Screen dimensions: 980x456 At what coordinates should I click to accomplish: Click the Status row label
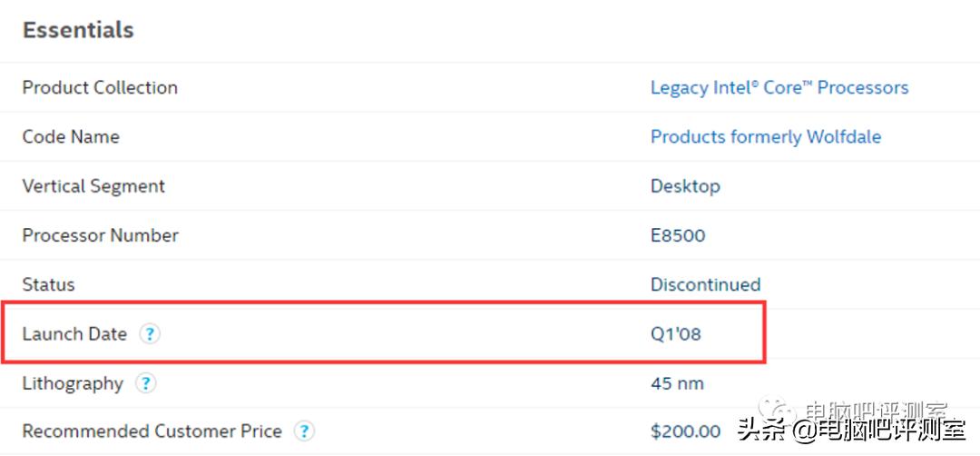(48, 284)
